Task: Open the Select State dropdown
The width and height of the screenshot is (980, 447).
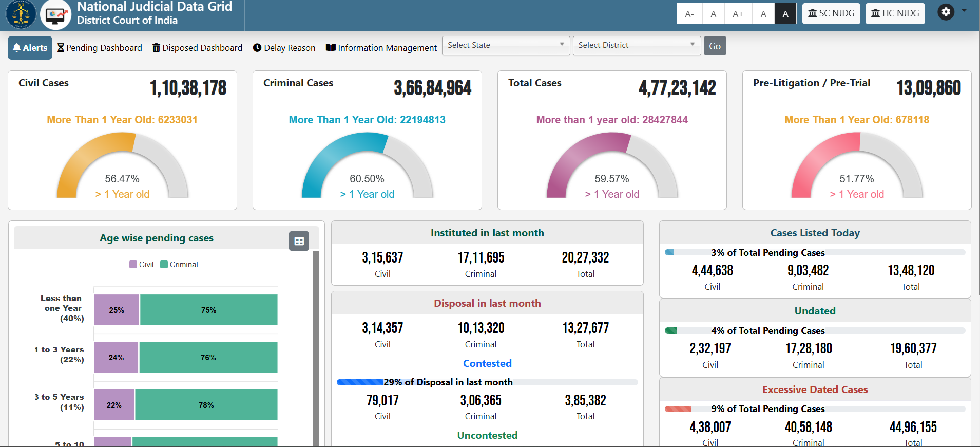Action: 506,45
